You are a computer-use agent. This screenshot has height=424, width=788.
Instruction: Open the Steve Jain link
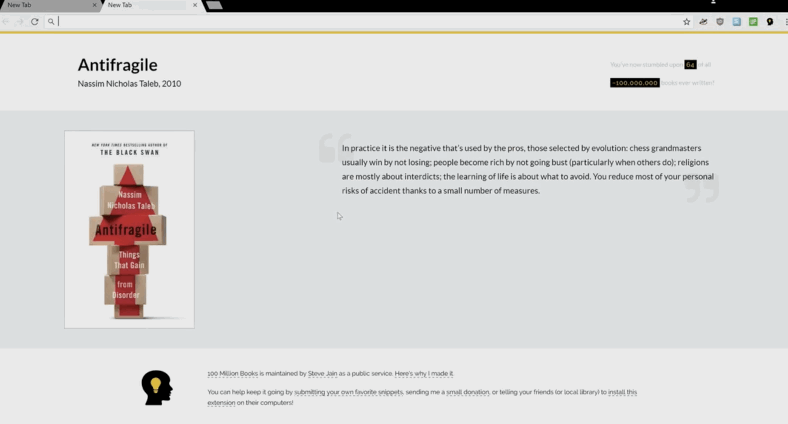pyautogui.click(x=322, y=374)
